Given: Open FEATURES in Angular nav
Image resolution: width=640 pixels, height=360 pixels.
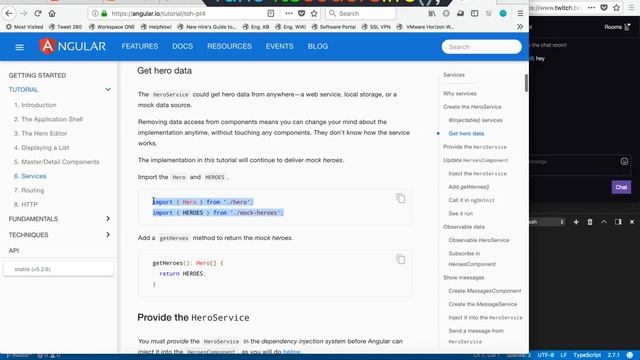Looking at the screenshot, I should 140,46.
